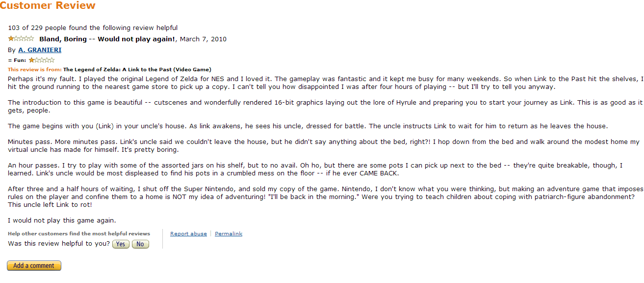Screen dimensions: 644x283
Task: Vote Yes, this review was helpful
Action: pos(121,244)
